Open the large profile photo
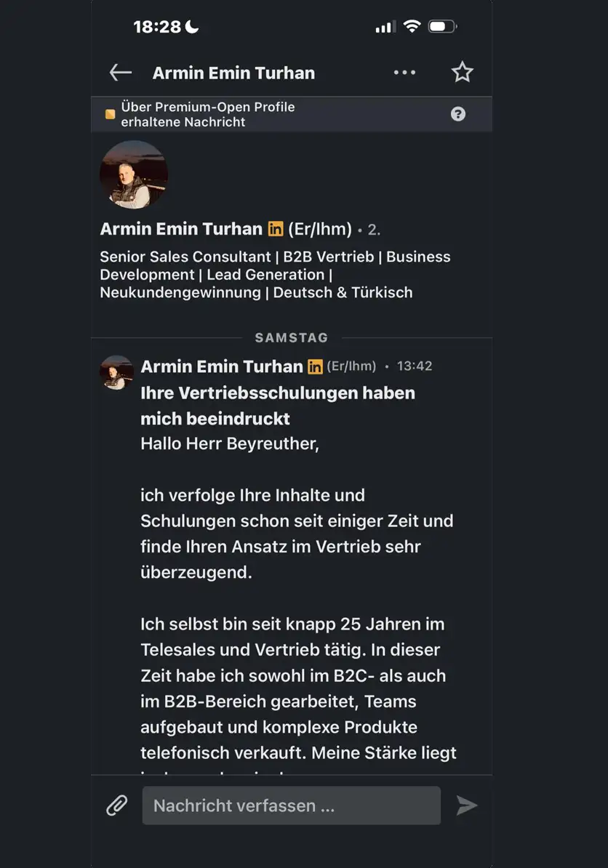The image size is (608, 868). pos(133,174)
